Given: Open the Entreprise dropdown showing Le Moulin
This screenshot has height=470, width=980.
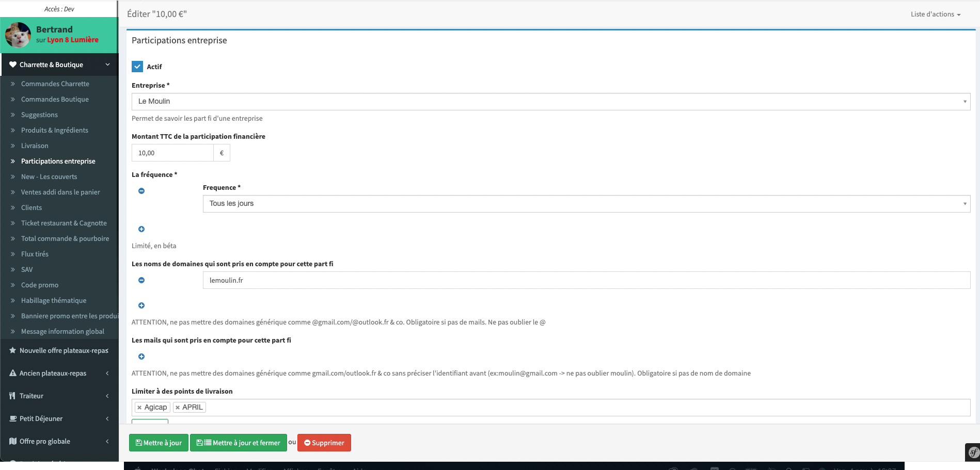Looking at the screenshot, I should click(x=551, y=102).
